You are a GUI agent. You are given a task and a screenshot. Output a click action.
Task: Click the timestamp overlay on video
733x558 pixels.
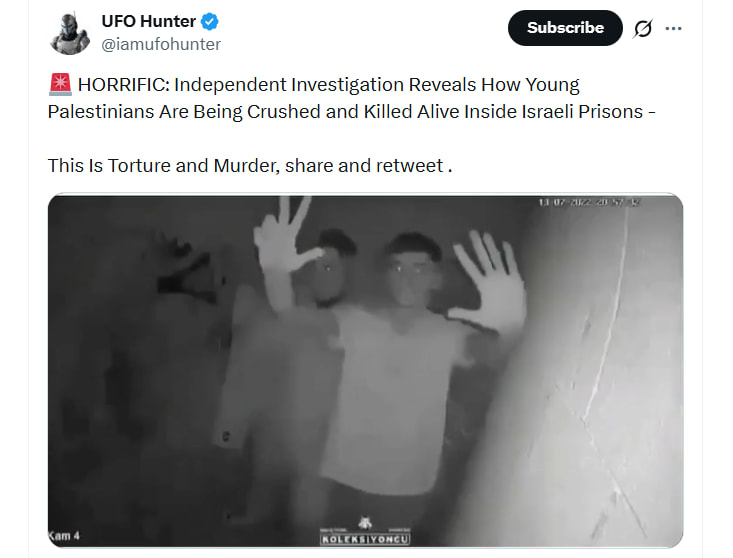pos(589,202)
